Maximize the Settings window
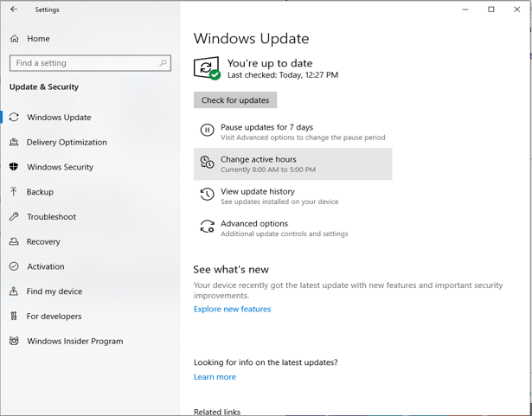Viewport: 532px width, 416px height. [491, 10]
